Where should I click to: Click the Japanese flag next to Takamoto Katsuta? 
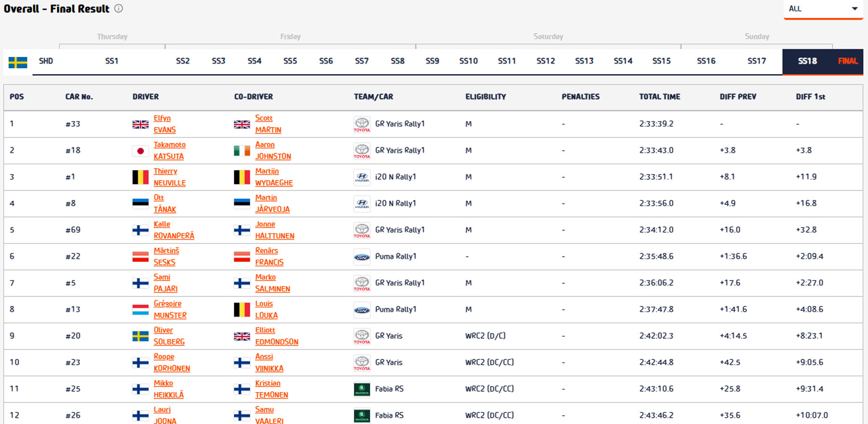point(140,151)
